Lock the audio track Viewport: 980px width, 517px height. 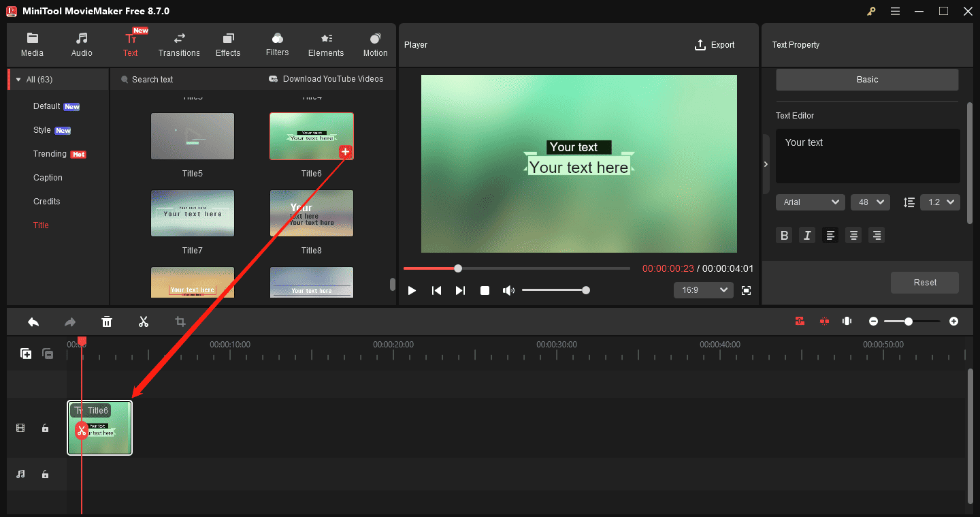pos(45,474)
